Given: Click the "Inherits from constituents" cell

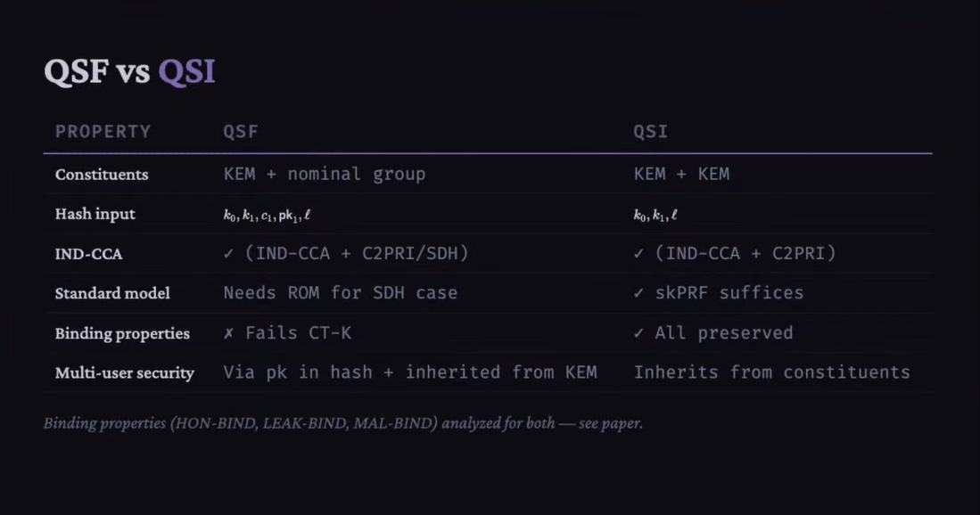Looking at the screenshot, I should coord(771,372).
